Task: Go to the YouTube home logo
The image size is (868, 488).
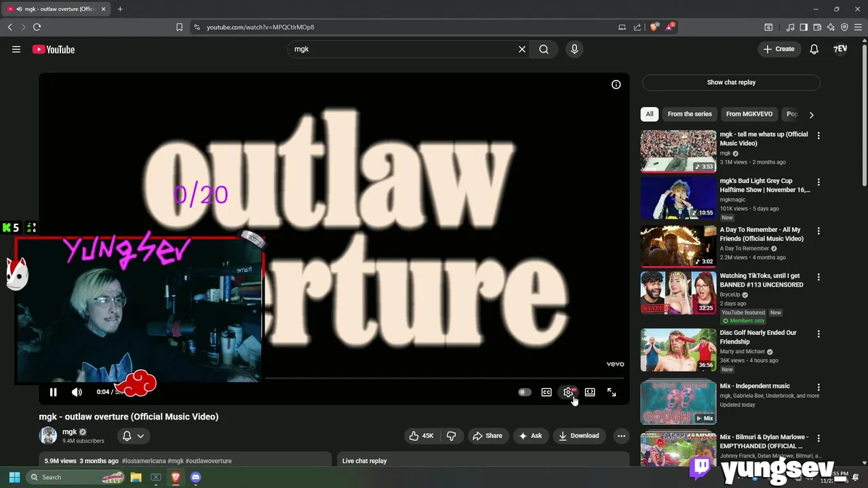Action: [x=53, y=49]
